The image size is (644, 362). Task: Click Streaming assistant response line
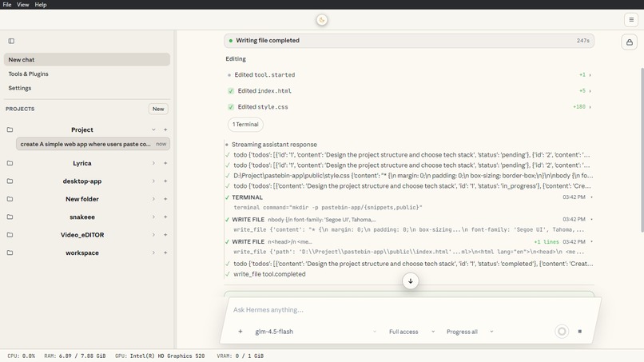pyautogui.click(x=274, y=145)
